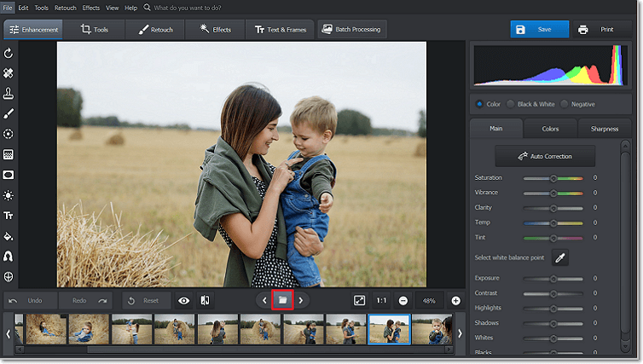Select the paint bucket fill tool
This screenshot has height=364, width=643.
click(x=9, y=236)
